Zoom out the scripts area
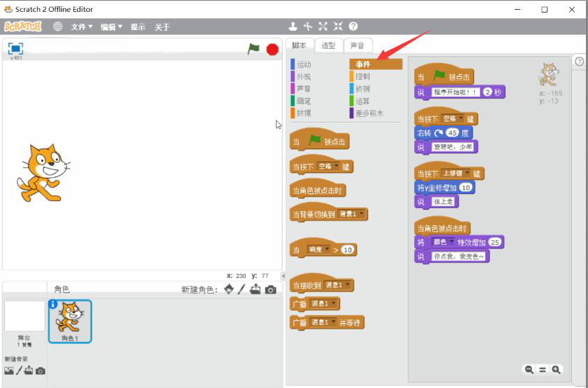This screenshot has width=588, height=388. [529, 370]
